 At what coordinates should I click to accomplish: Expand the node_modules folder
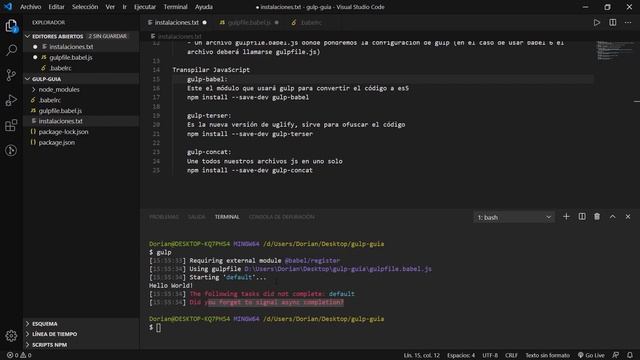tap(81, 89)
